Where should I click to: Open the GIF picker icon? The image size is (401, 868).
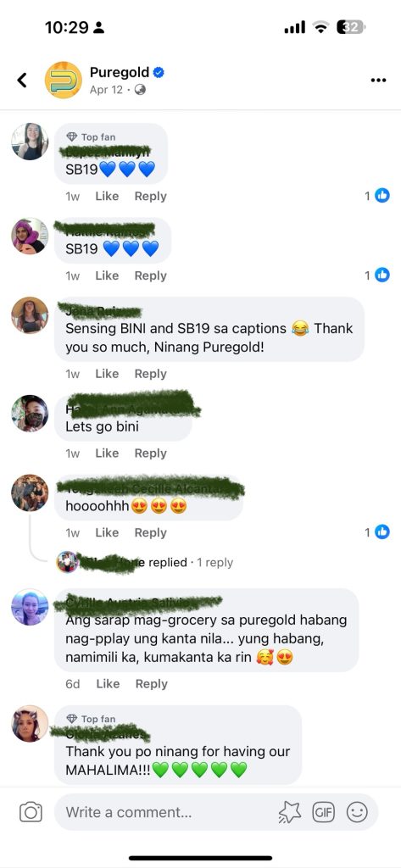pos(324,812)
